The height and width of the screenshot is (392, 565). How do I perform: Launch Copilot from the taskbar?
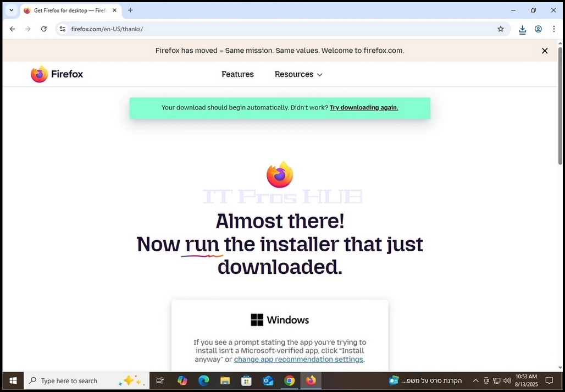click(182, 380)
